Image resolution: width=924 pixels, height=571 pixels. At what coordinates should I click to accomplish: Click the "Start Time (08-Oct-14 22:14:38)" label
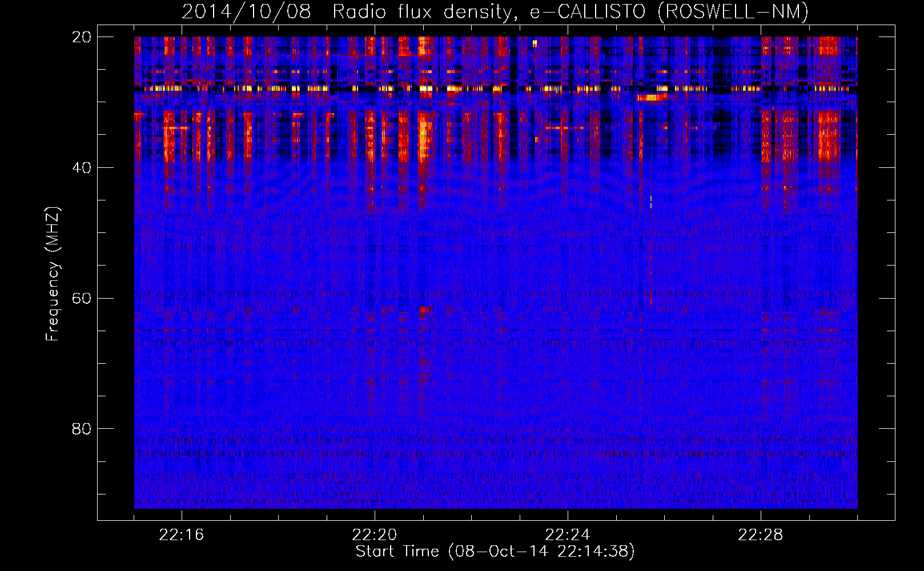point(495,552)
